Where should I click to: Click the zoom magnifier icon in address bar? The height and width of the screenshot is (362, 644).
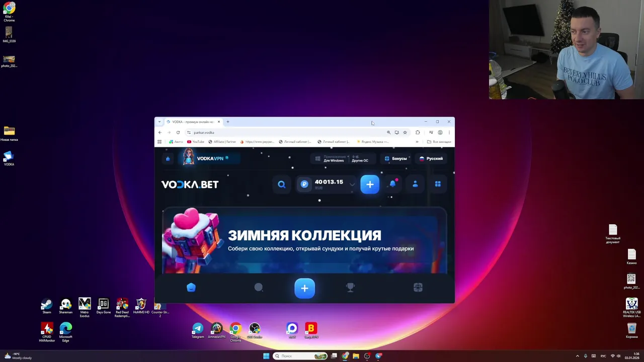(388, 132)
